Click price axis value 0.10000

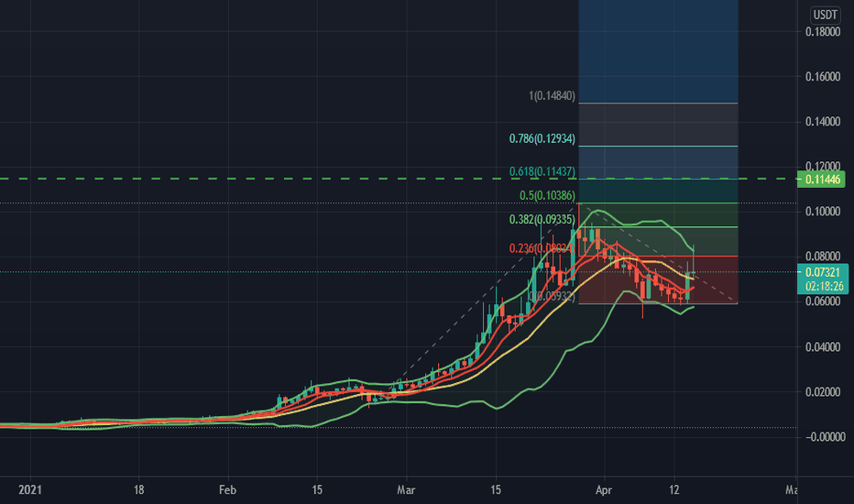coord(823,212)
